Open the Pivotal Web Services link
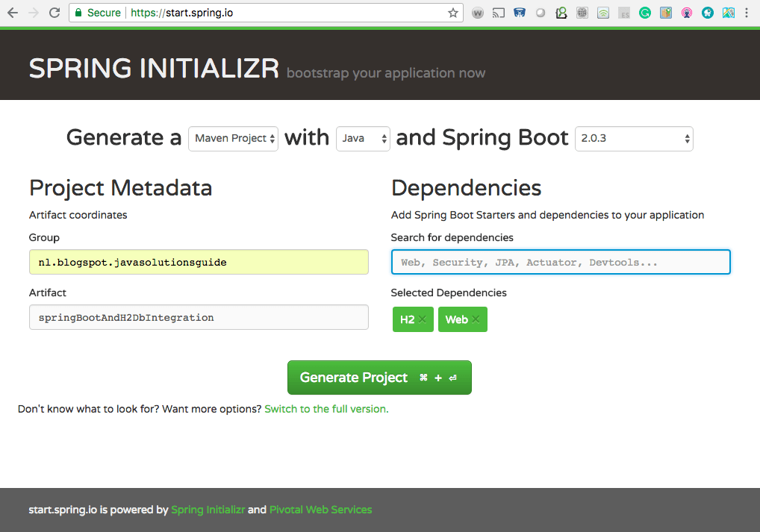Image resolution: width=760 pixels, height=532 pixels. [x=320, y=510]
